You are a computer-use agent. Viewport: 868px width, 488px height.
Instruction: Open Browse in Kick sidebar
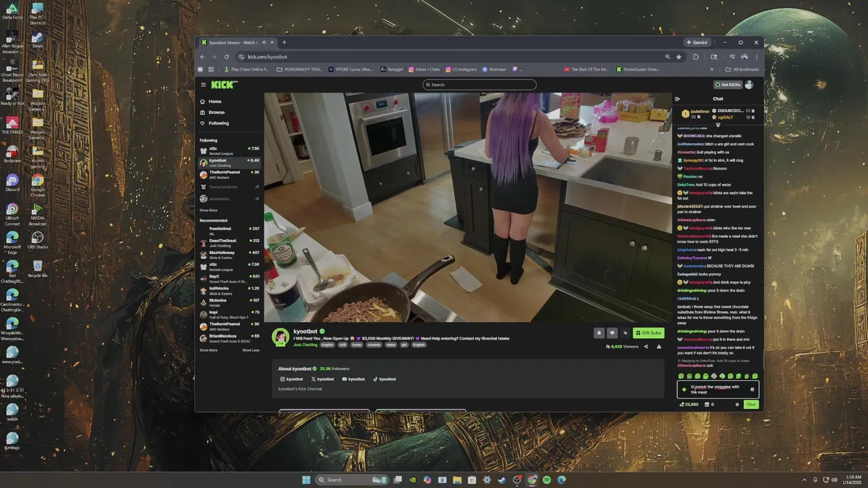pos(212,113)
